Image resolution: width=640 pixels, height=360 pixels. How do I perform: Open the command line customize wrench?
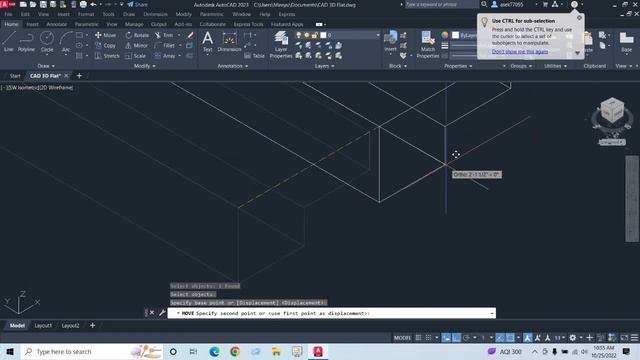(x=162, y=313)
